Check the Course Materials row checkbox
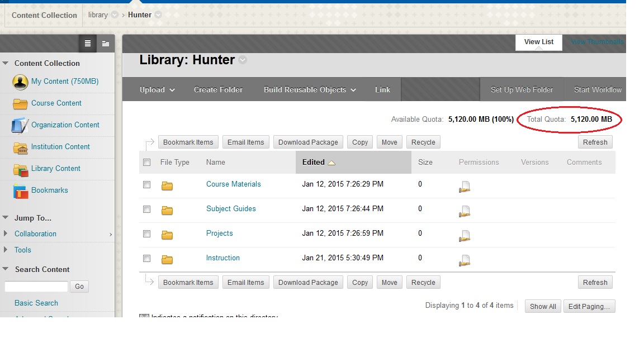The image size is (644, 362). 146,184
